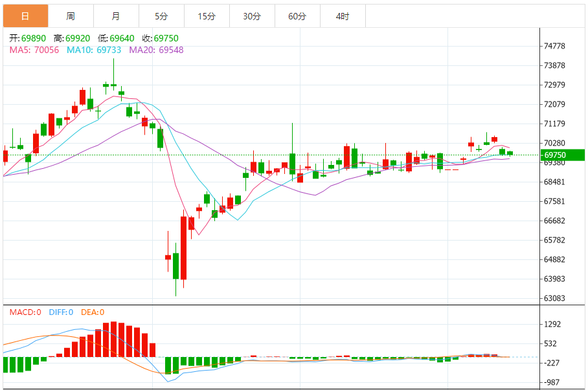This screenshot has height=390, width=588.
Task: Click the 73878 price axis label
Action: 554,65
